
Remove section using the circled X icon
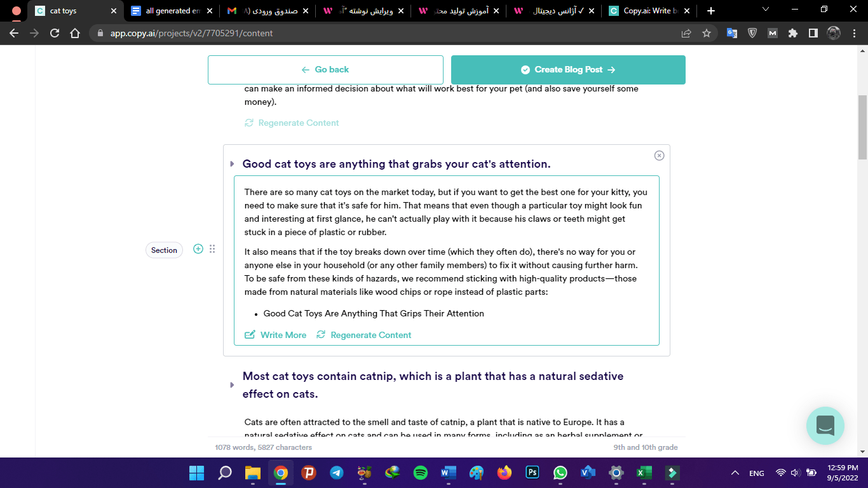[659, 156]
